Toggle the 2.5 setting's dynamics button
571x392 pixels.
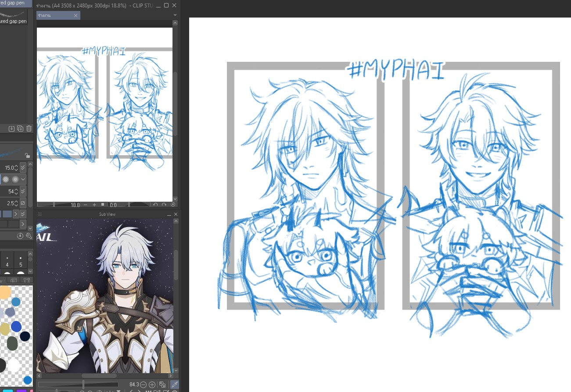[23, 203]
